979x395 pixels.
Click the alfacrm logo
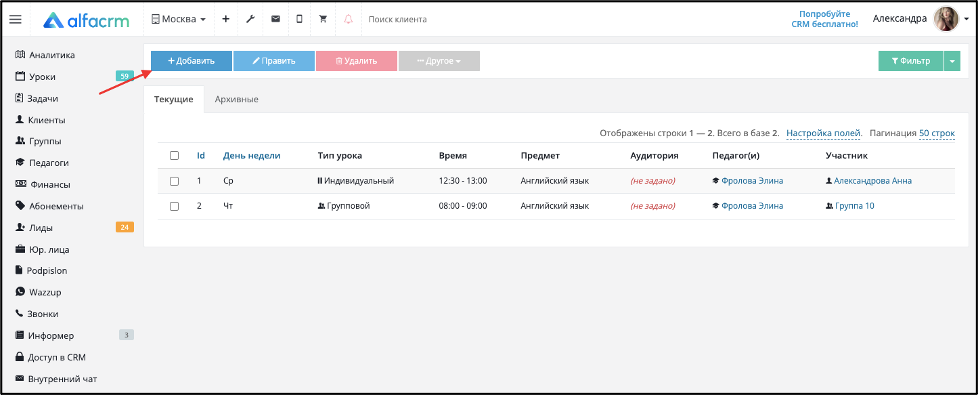tap(86, 20)
